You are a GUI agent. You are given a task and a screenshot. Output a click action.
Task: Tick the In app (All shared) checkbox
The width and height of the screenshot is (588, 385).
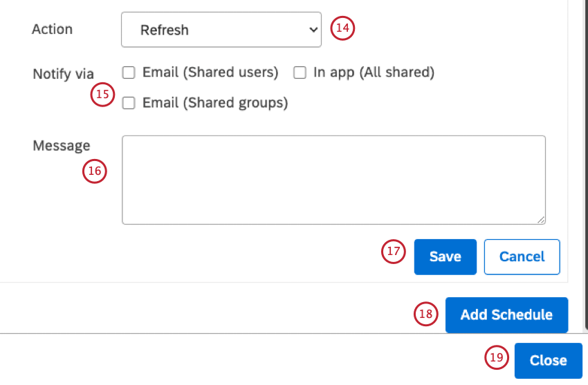click(300, 73)
